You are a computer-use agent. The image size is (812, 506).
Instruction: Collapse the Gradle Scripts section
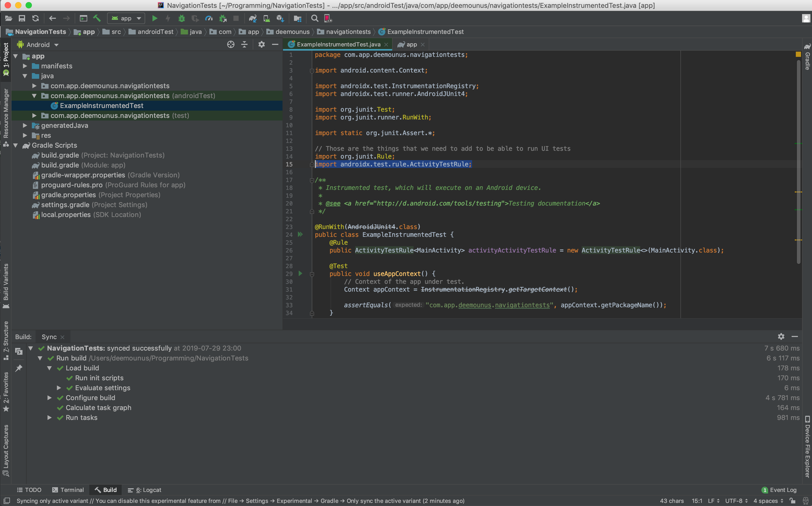pyautogui.click(x=15, y=145)
